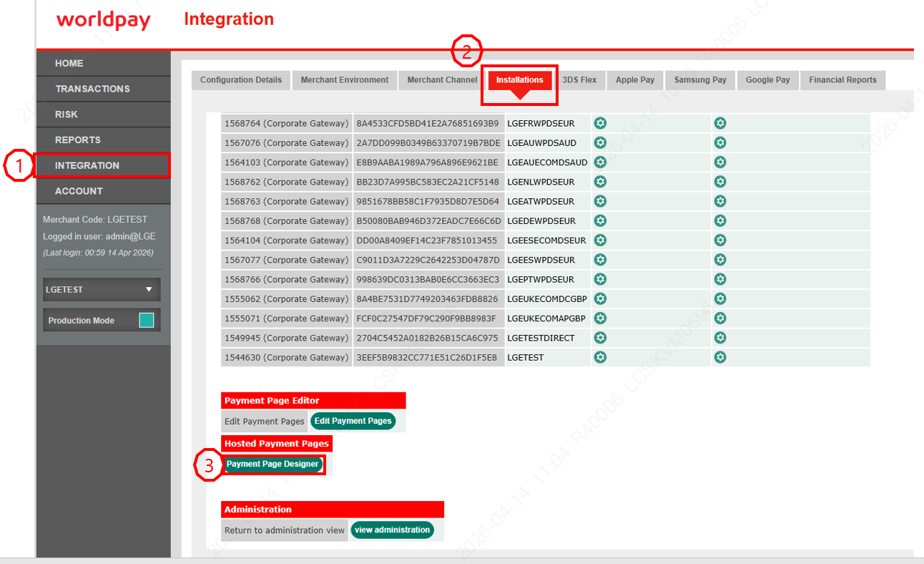Click the worldpay logo
924x564 pixels.
tap(104, 20)
